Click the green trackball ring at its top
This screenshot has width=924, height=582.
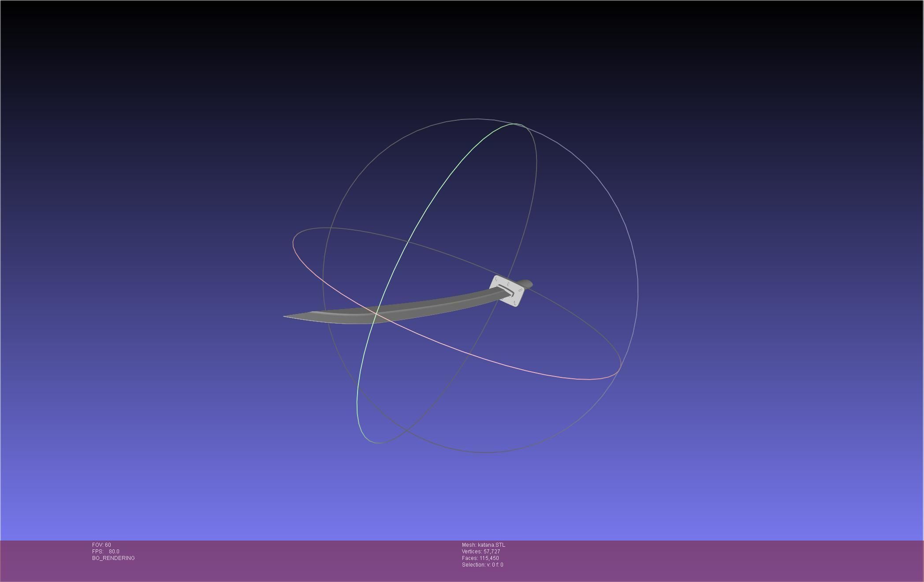515,124
